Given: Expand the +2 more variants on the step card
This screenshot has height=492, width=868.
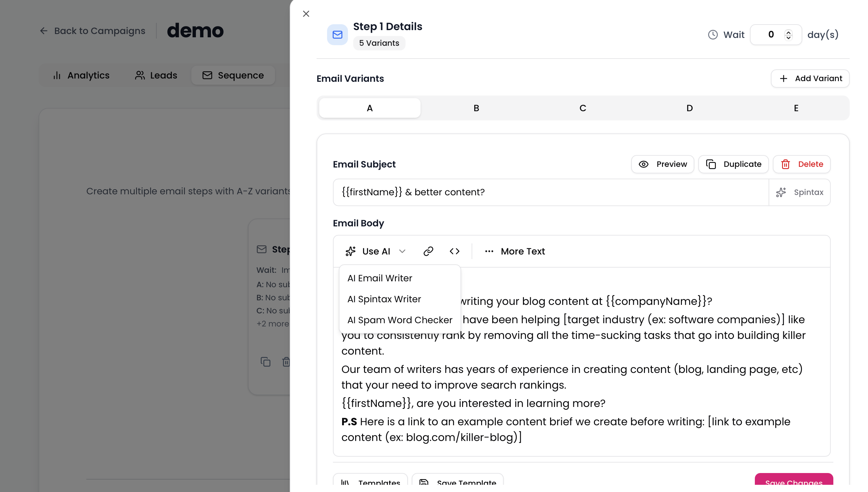Looking at the screenshot, I should click(x=272, y=324).
